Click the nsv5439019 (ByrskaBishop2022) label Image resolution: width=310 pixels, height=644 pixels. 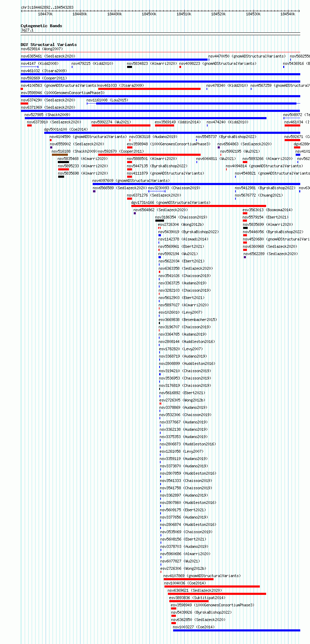[188, 232]
